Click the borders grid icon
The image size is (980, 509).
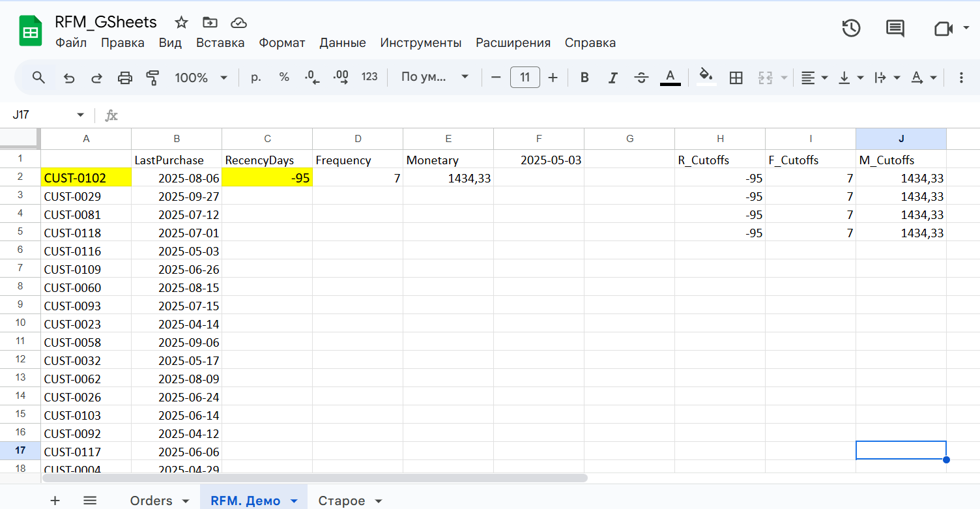point(736,78)
